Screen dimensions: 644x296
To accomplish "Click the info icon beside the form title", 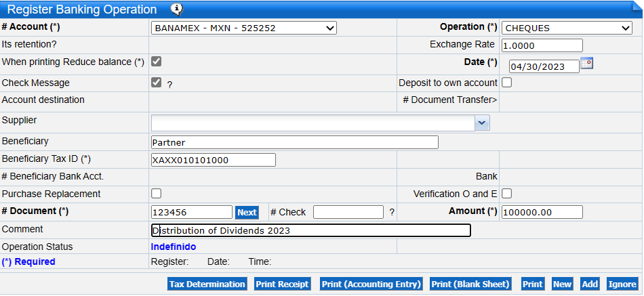I will 177,9.
